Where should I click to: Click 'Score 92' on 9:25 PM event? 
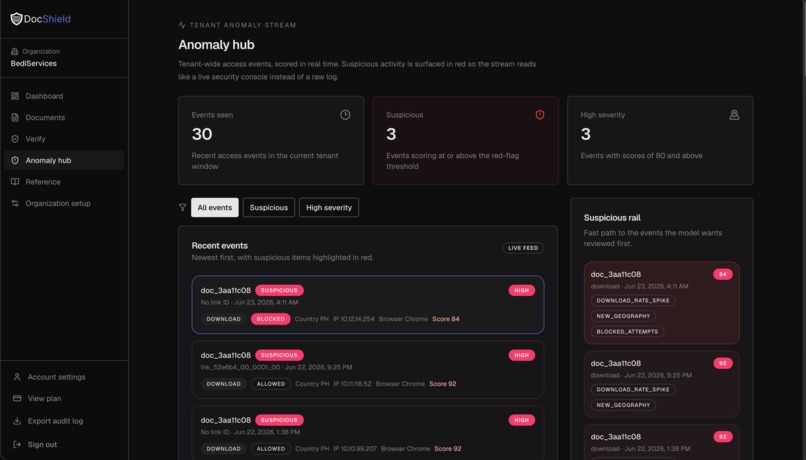coord(443,384)
